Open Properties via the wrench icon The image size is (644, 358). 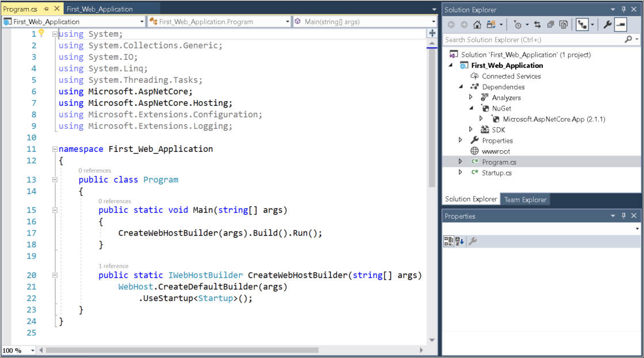(607, 24)
